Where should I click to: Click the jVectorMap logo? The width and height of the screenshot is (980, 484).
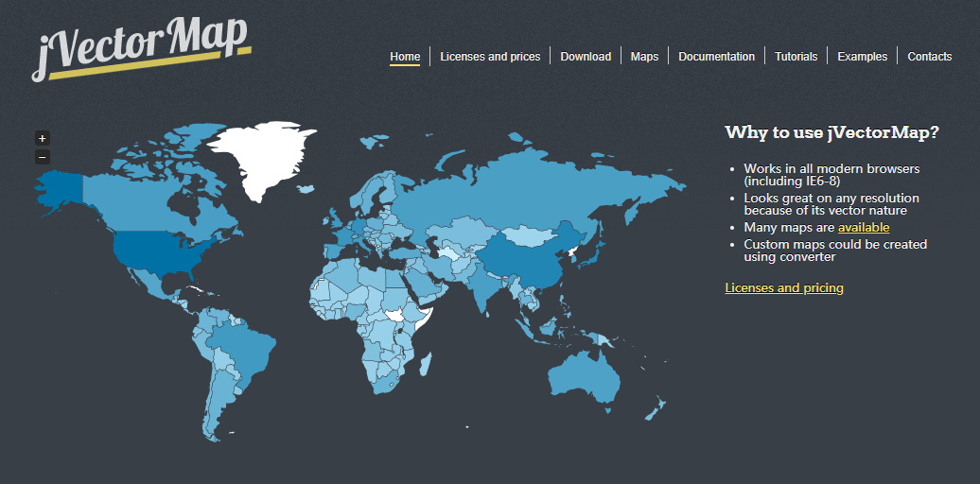point(141,49)
